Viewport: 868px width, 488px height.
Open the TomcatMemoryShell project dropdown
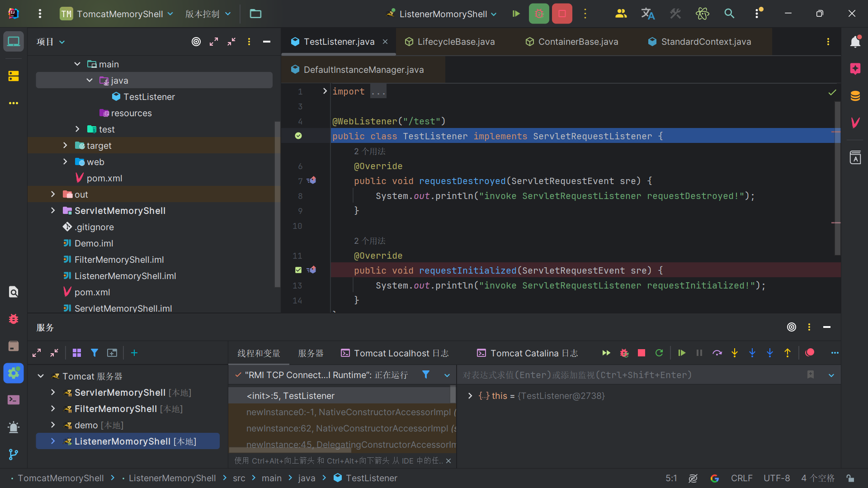click(x=117, y=14)
